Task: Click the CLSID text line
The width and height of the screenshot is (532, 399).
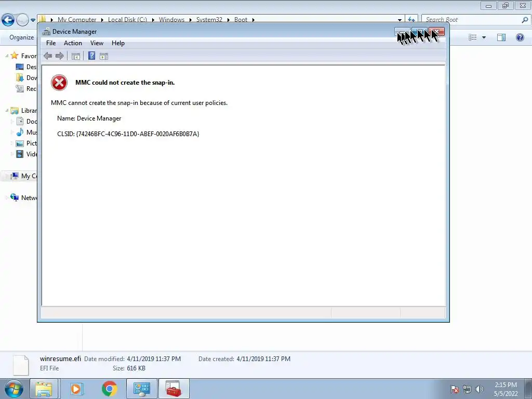Action: [128, 134]
